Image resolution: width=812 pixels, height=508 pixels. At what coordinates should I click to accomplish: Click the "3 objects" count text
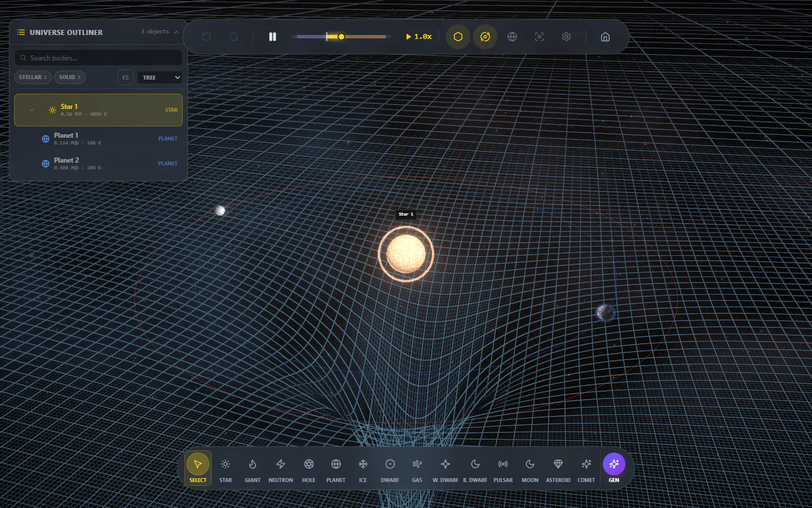[x=155, y=32]
